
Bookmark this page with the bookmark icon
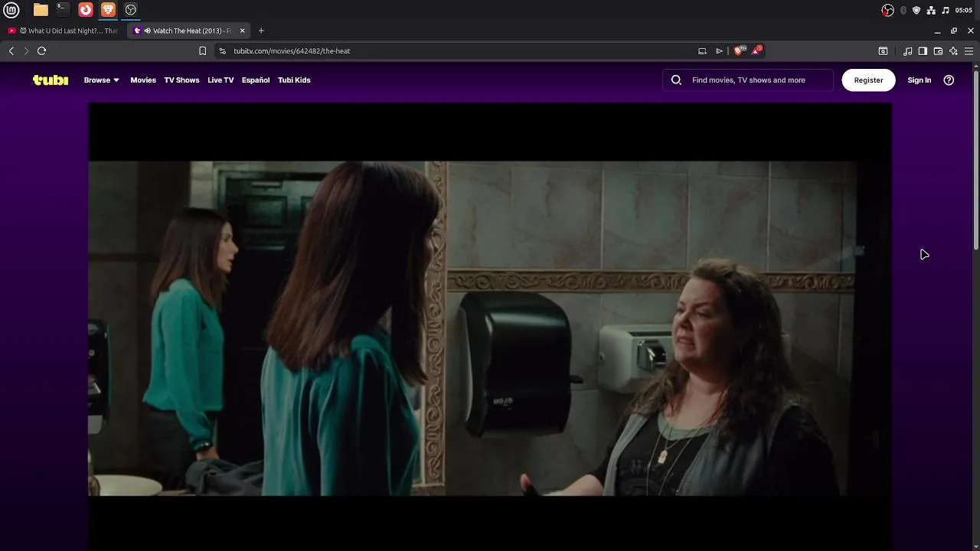(x=202, y=51)
